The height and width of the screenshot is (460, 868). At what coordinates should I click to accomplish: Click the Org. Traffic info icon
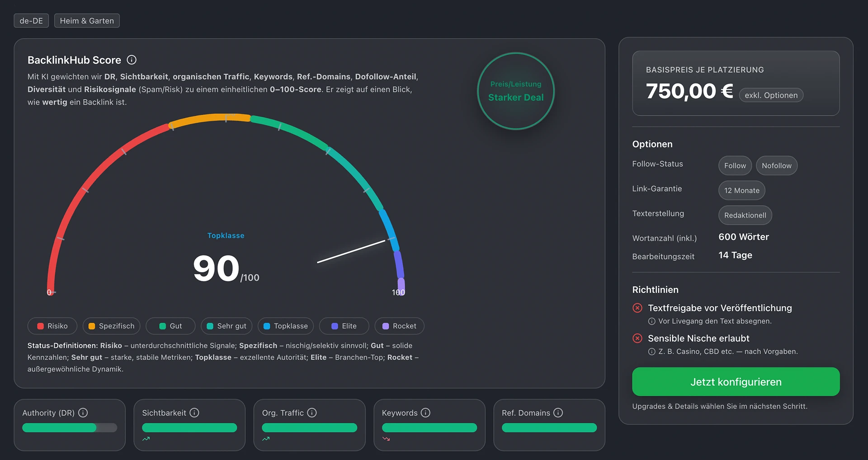312,413
